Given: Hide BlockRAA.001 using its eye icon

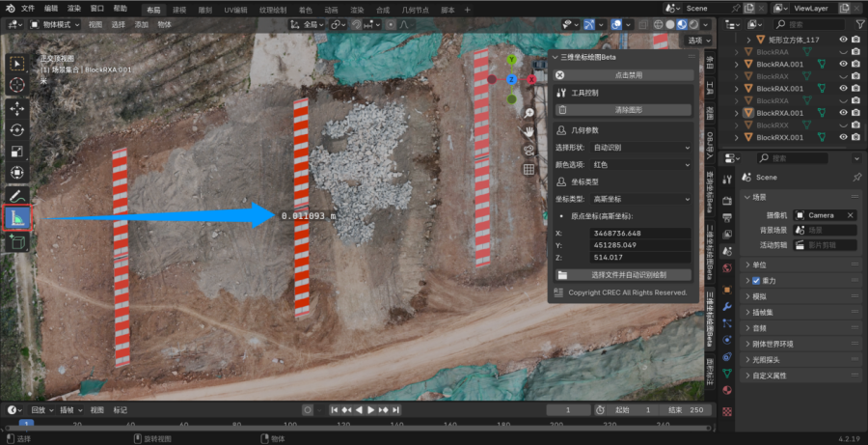Looking at the screenshot, I should 843,64.
